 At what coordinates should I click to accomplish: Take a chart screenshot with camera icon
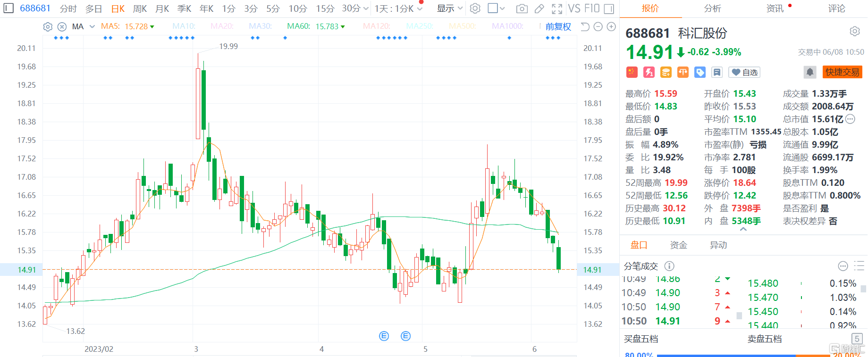pyautogui.click(x=522, y=8)
